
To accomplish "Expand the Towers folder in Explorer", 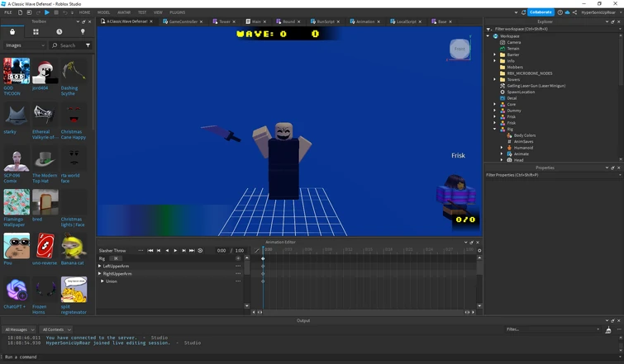I will [x=495, y=79].
